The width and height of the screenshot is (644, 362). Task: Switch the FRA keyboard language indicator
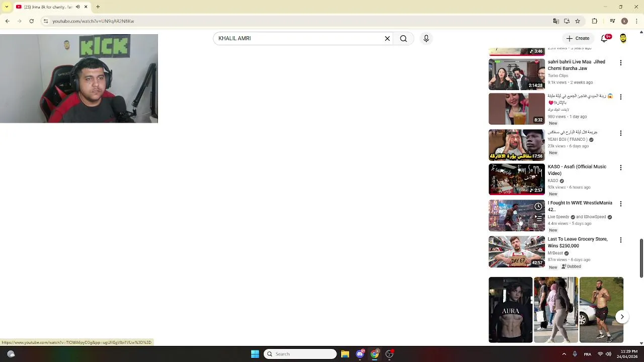[x=588, y=354]
